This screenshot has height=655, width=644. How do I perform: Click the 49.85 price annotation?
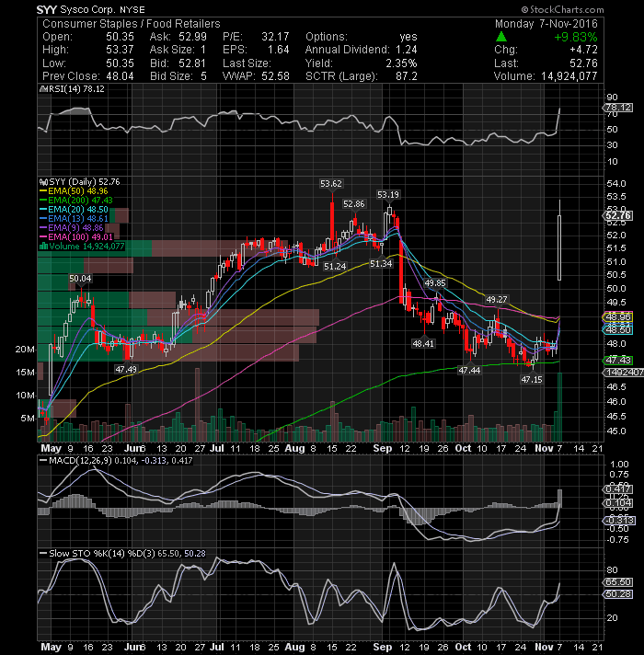pos(435,282)
